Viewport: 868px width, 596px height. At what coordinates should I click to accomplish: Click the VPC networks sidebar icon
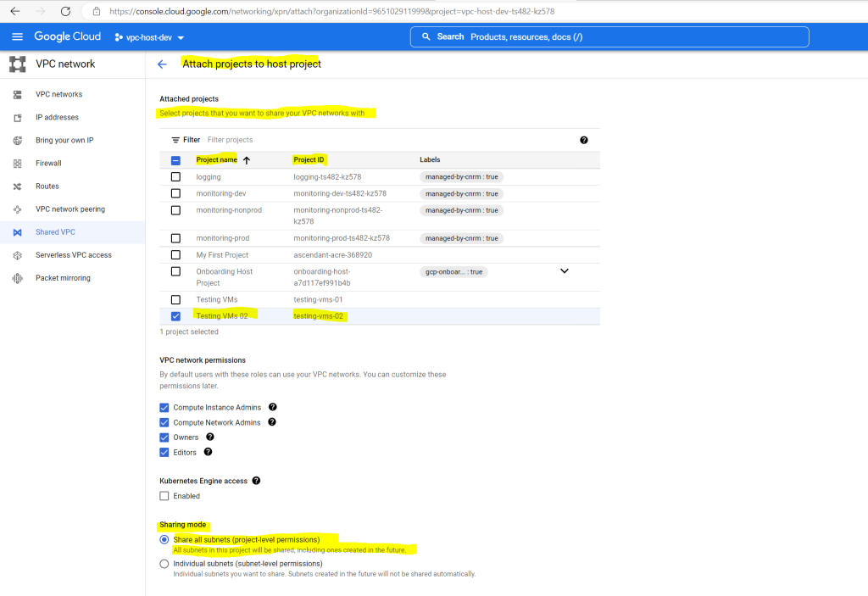(x=17, y=95)
